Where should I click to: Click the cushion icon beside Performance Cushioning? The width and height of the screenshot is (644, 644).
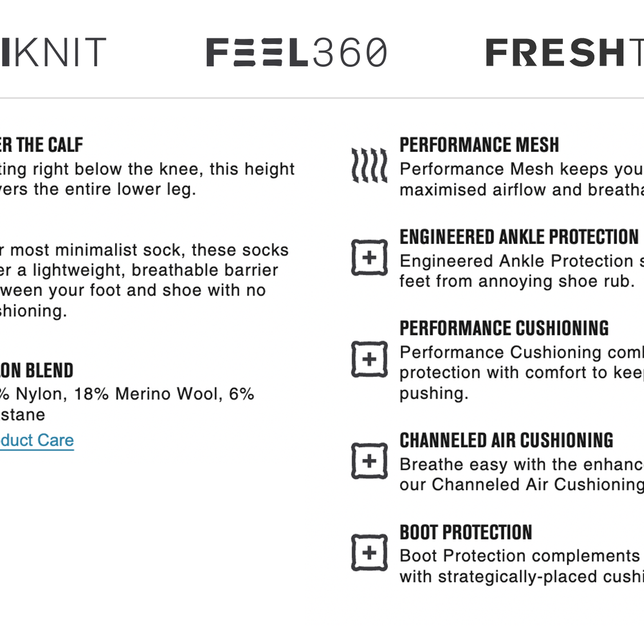(369, 359)
